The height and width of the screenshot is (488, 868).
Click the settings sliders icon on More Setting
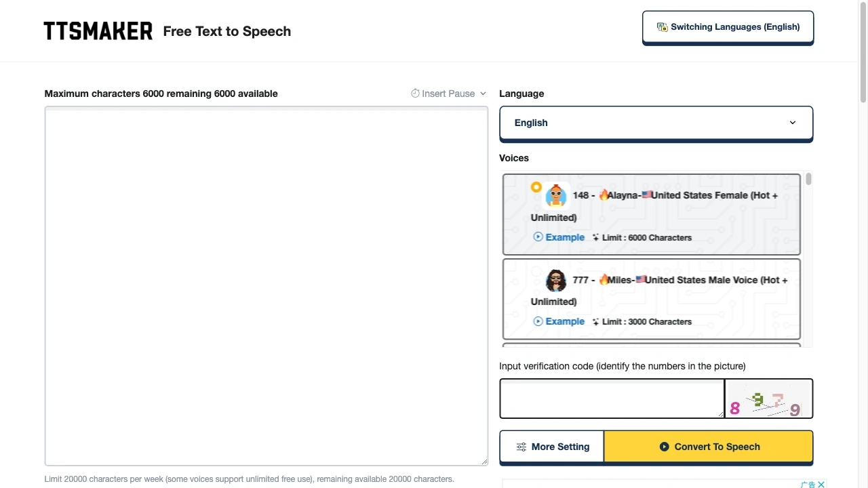pyautogui.click(x=521, y=447)
